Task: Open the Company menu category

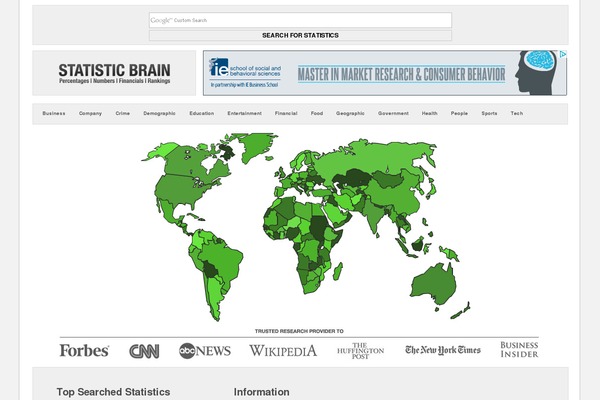Action: click(90, 113)
